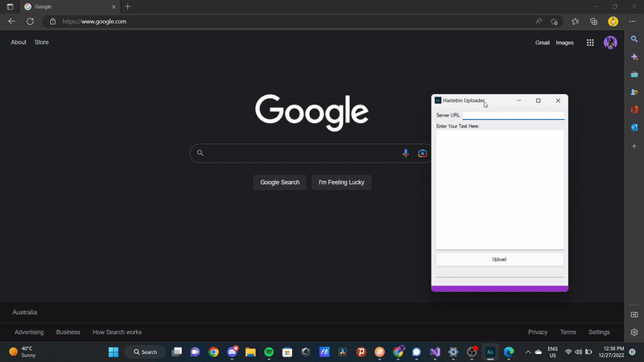Open File Explorer from the taskbar
This screenshot has width=644, height=362.
point(250,352)
